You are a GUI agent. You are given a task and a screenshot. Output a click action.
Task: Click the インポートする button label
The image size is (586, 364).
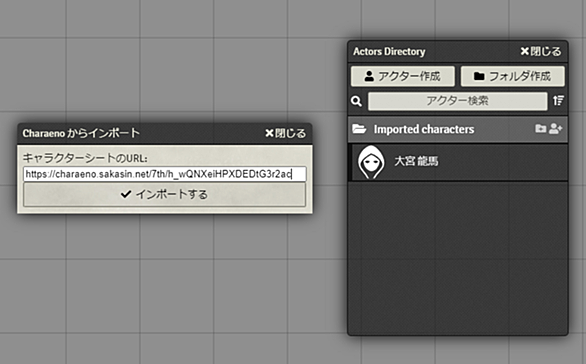(x=171, y=194)
